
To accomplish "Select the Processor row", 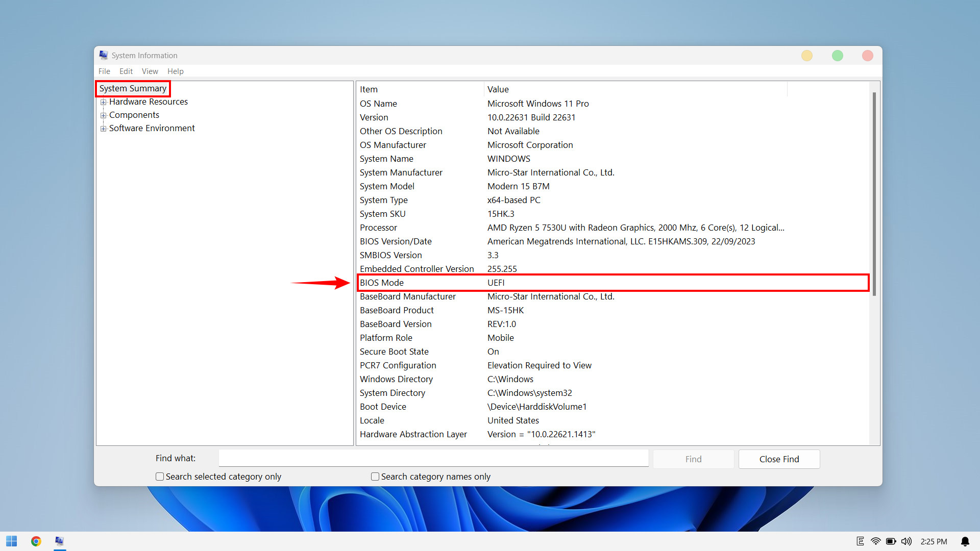I will 612,228.
